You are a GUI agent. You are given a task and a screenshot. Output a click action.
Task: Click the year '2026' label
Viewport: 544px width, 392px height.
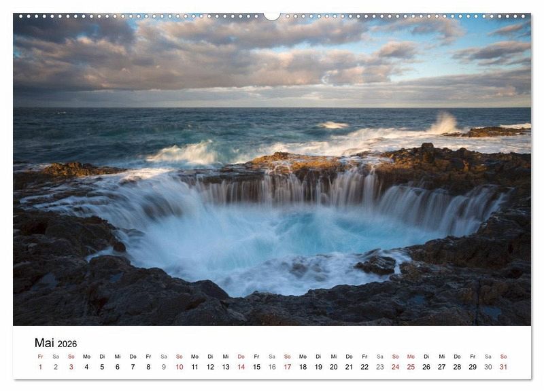coord(67,344)
